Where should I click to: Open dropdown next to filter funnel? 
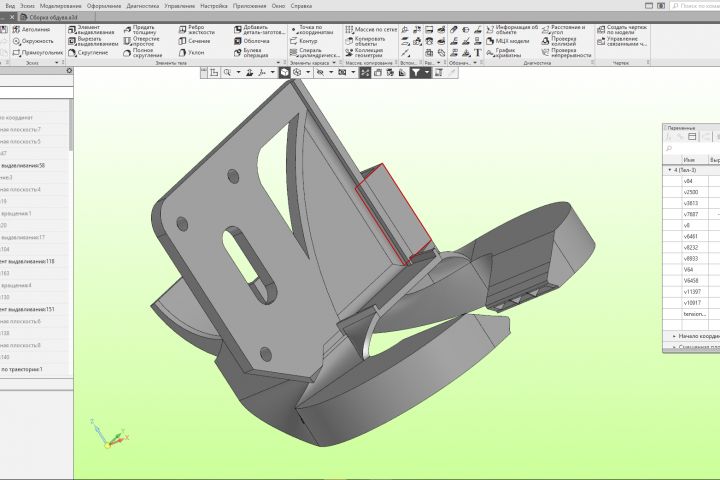427,73
